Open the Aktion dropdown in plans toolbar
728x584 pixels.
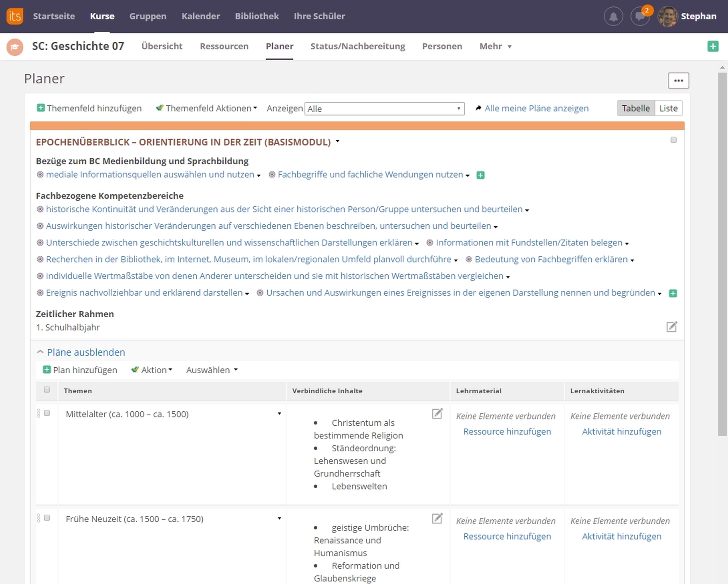[157, 370]
